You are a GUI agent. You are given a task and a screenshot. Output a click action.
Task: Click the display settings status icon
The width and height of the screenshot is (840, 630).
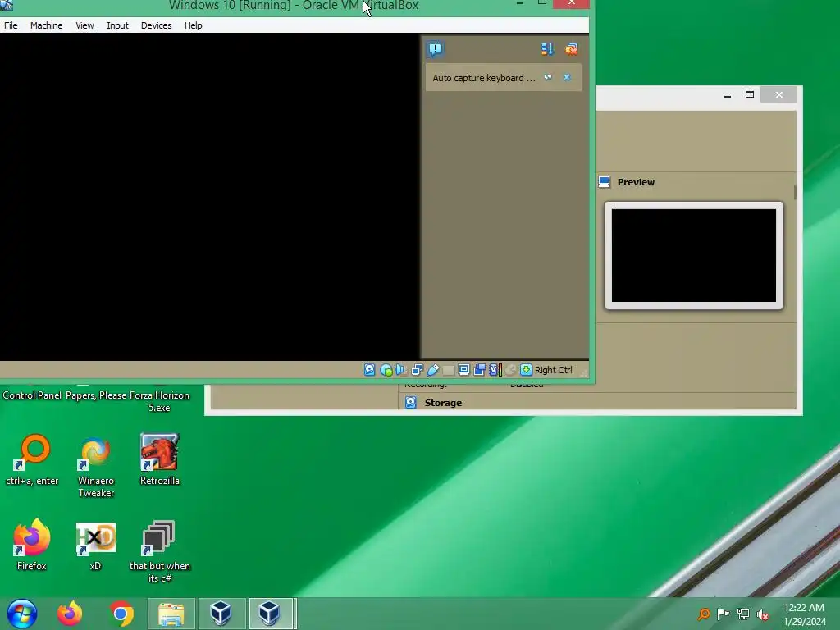click(464, 370)
